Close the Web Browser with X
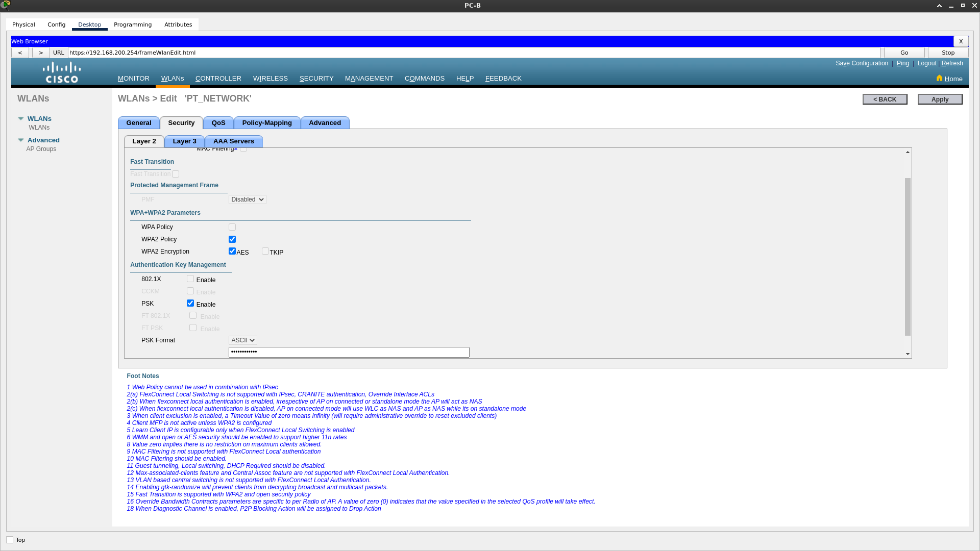This screenshot has height=551, width=980. (x=961, y=41)
